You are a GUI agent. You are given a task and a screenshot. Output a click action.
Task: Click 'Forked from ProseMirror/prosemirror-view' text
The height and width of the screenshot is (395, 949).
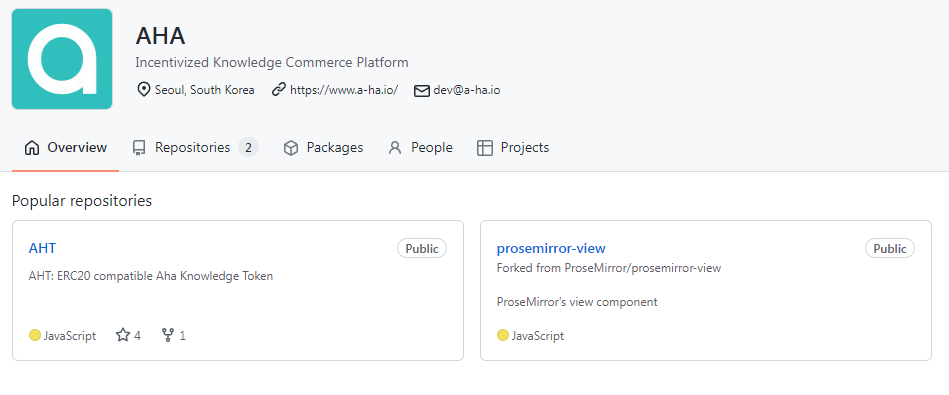[609, 268]
